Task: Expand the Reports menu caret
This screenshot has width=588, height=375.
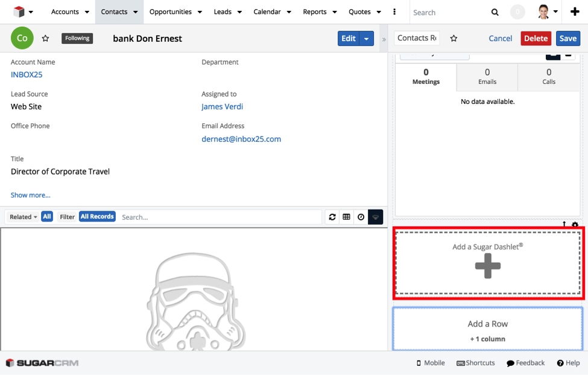Action: (x=335, y=12)
